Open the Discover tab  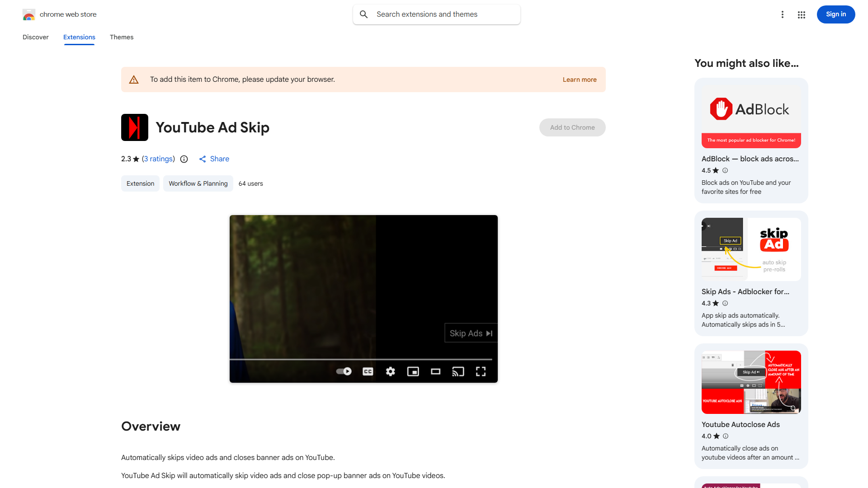tap(35, 37)
